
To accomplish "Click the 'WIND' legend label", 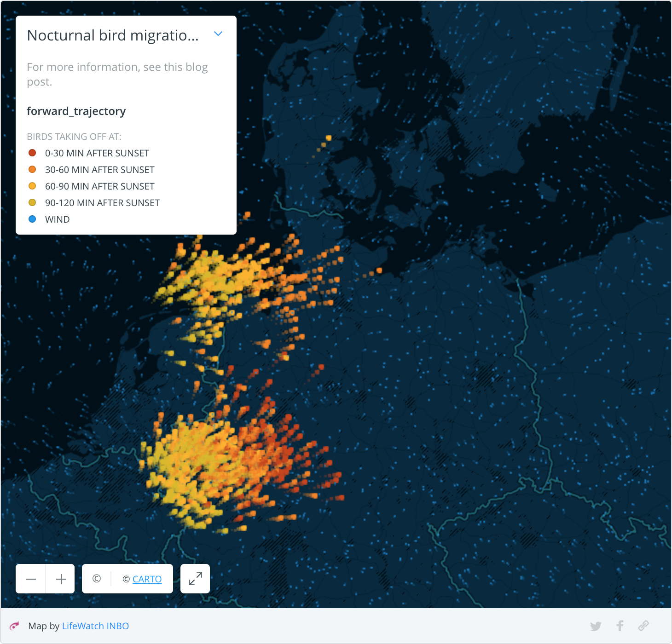I will 57,219.
